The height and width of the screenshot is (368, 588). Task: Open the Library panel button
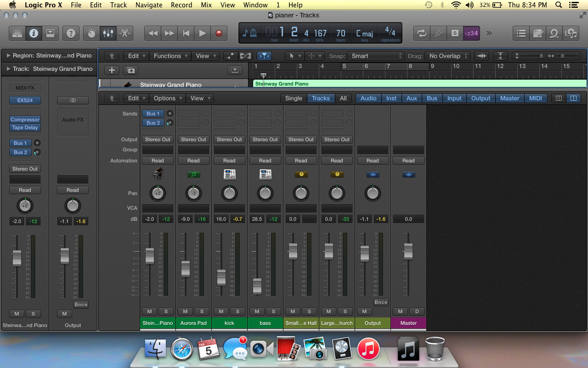(x=17, y=33)
